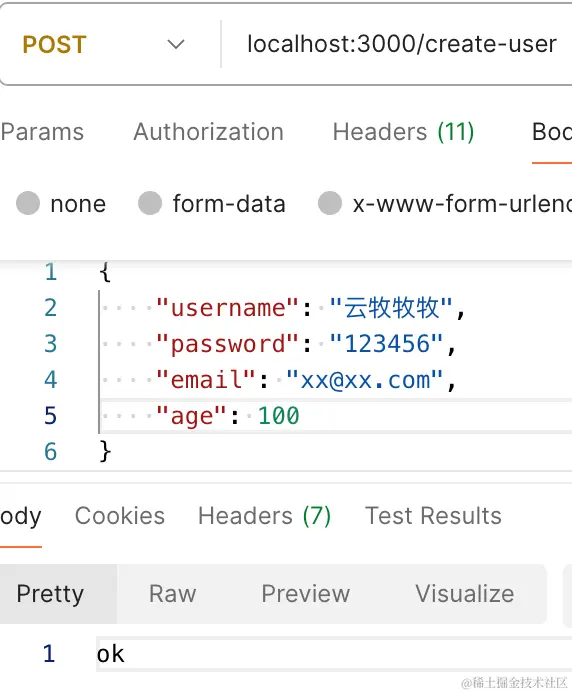Open the Authorization tab
Viewport: 572px width, 694px height.
209,132
